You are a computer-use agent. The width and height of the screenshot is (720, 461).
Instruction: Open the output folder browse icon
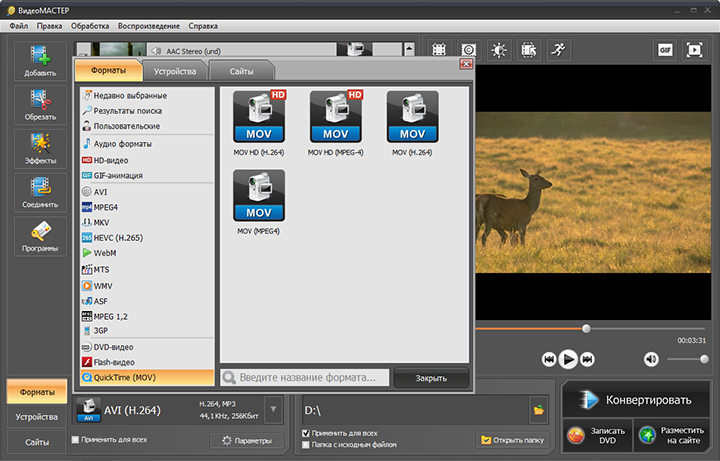point(538,410)
